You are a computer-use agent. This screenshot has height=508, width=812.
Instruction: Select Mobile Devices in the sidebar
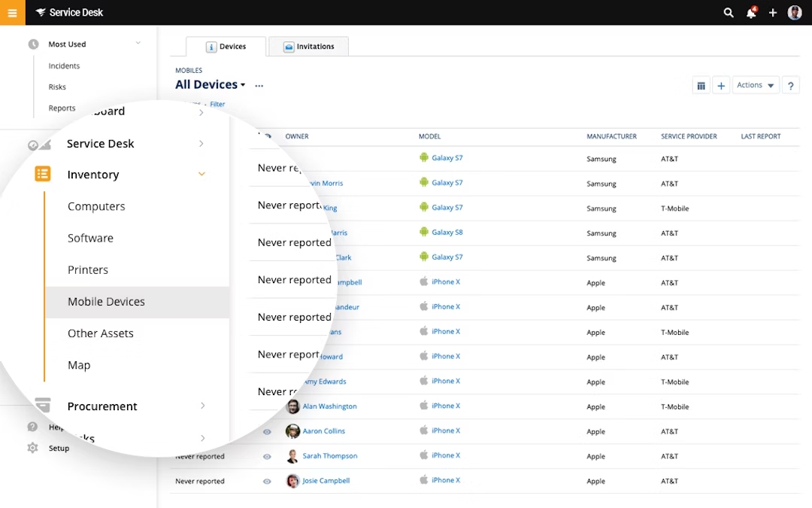click(106, 301)
